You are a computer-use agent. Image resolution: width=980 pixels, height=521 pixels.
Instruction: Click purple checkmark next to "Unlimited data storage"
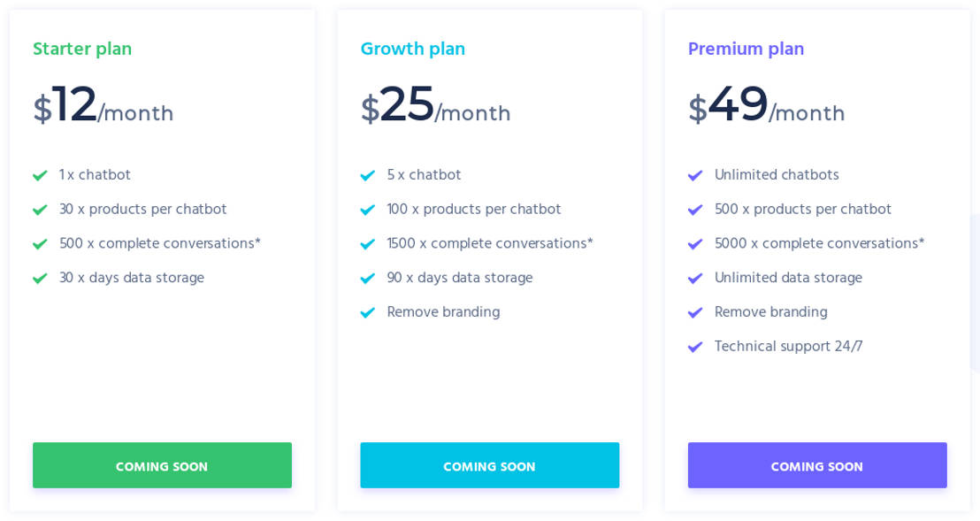695,279
